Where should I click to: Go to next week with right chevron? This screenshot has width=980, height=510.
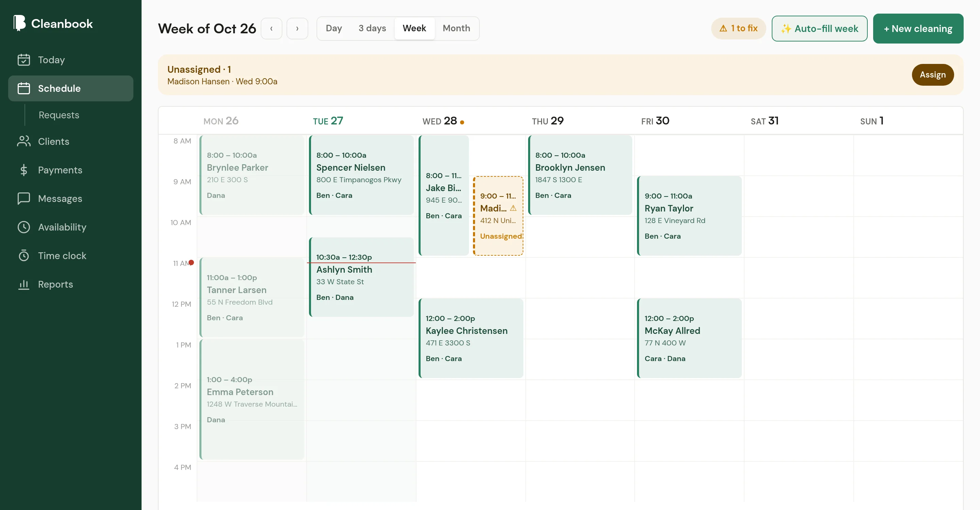point(297,29)
